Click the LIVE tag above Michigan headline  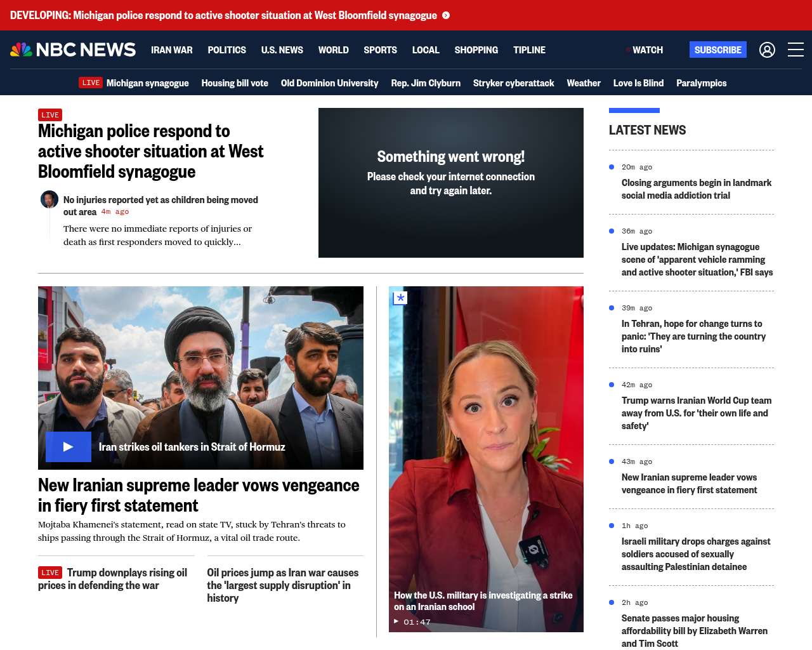click(x=50, y=115)
